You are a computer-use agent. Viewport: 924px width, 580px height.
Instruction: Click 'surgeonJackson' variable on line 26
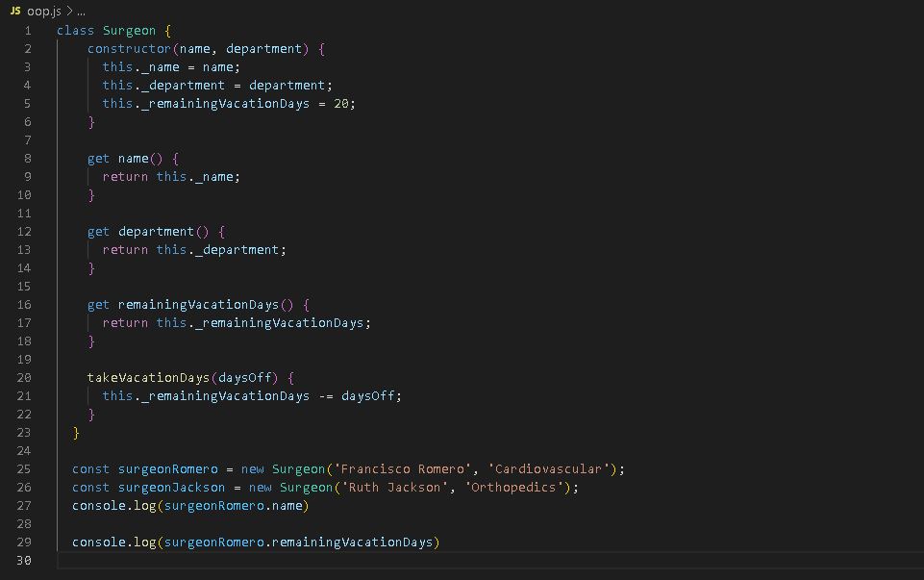point(171,488)
